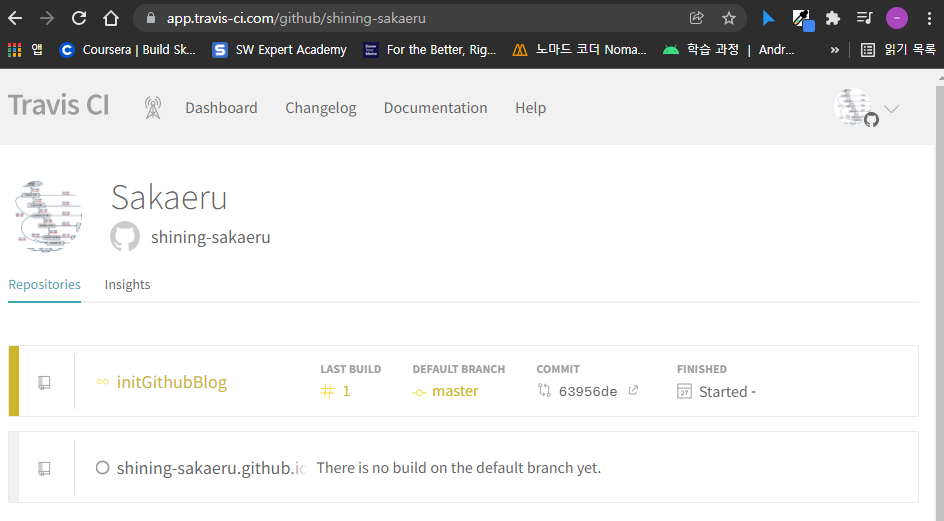The image size is (944, 521).
Task: Open the Changelog page
Action: tap(320, 108)
